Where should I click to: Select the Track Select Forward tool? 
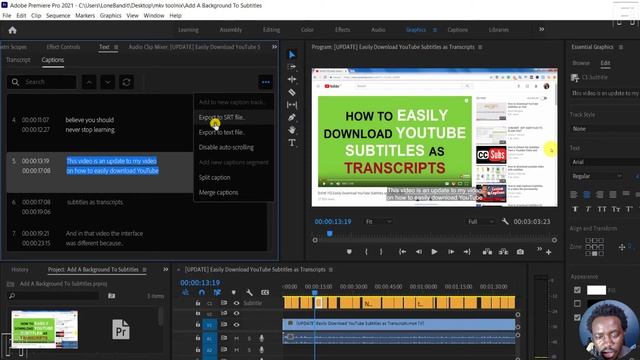click(292, 67)
